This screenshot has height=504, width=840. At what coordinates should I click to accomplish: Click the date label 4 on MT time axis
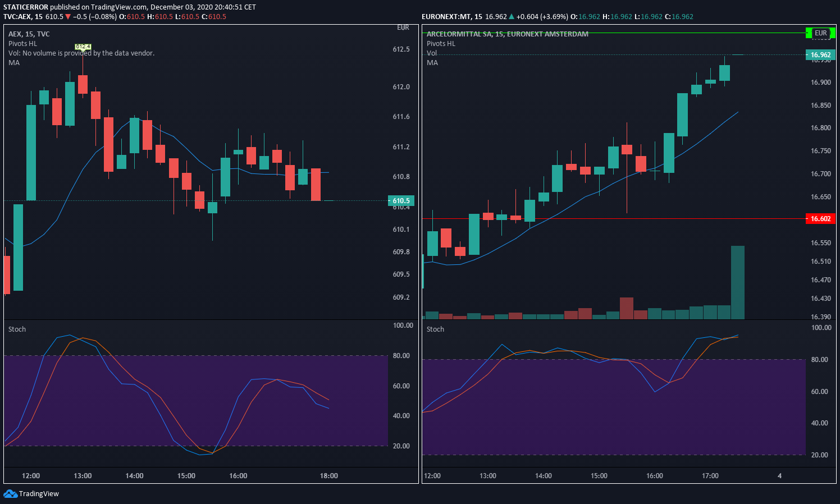click(780, 476)
